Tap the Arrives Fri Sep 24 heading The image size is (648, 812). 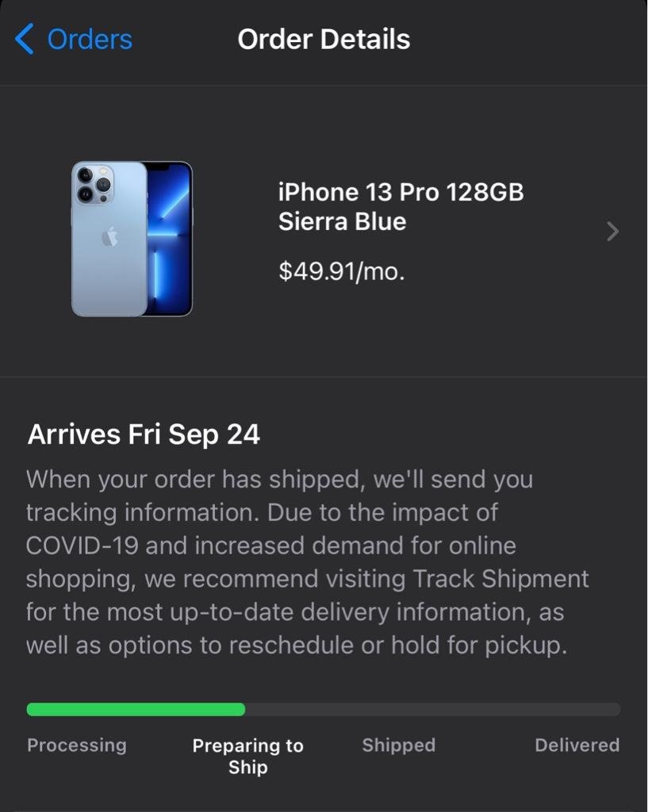point(144,434)
